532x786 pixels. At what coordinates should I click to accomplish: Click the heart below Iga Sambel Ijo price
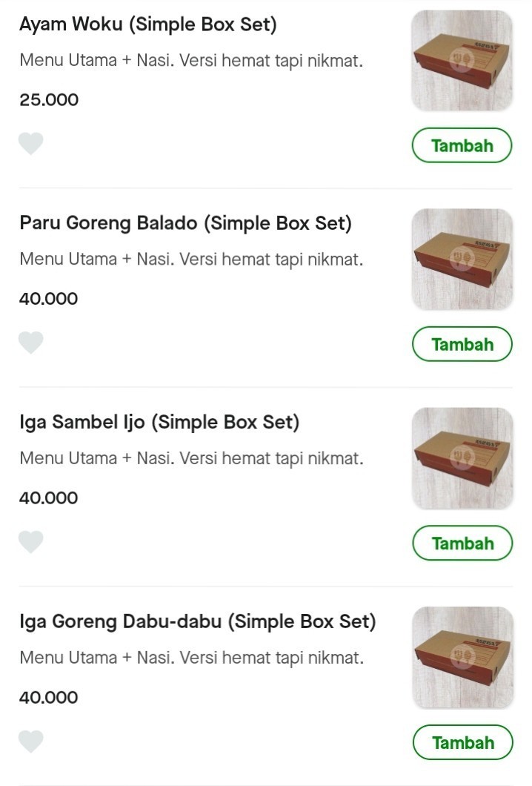[x=30, y=541]
